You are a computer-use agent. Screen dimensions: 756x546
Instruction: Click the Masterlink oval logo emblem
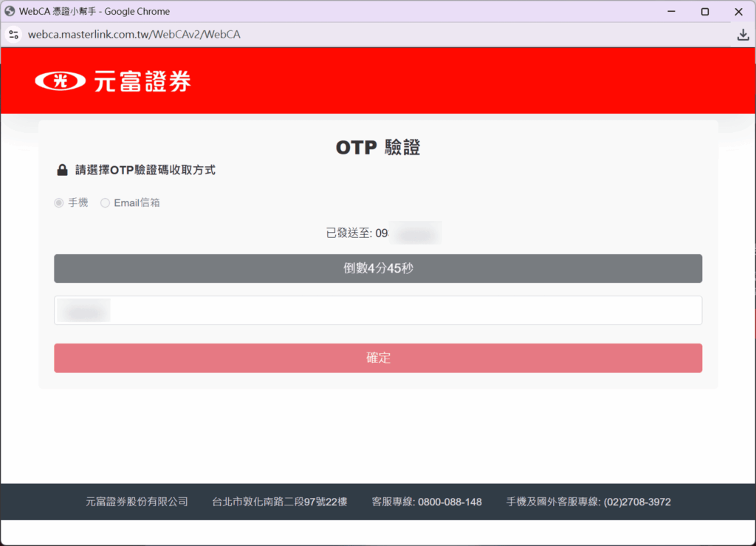pos(61,81)
